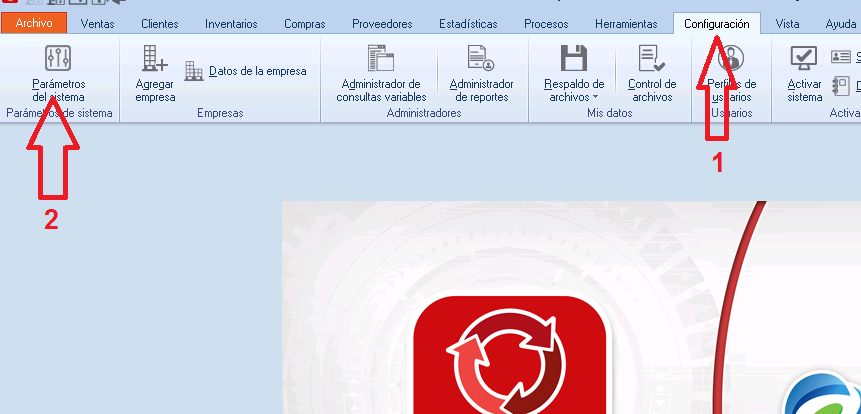Click the red circular arrows logo
The image size is (861, 414).
[509, 357]
